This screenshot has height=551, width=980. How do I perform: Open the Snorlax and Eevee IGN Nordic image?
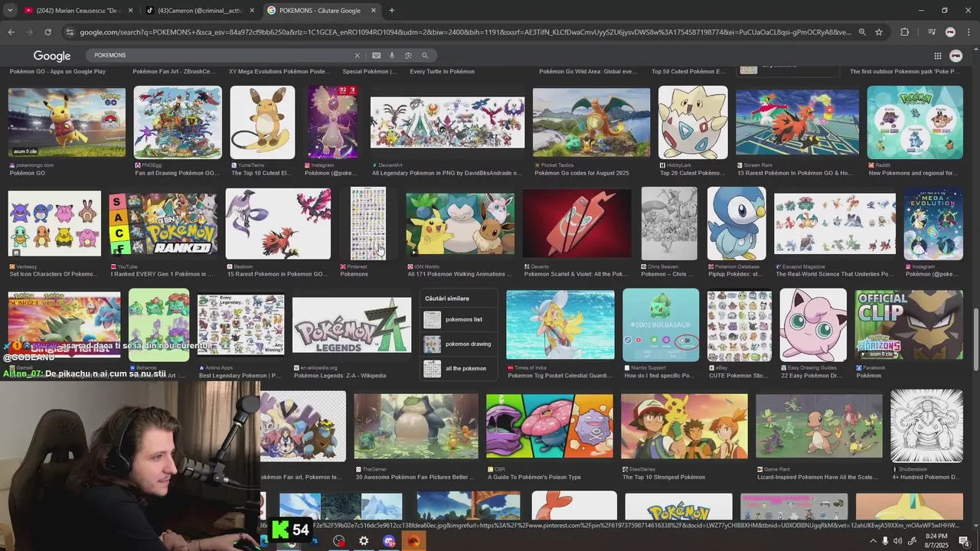(460, 225)
